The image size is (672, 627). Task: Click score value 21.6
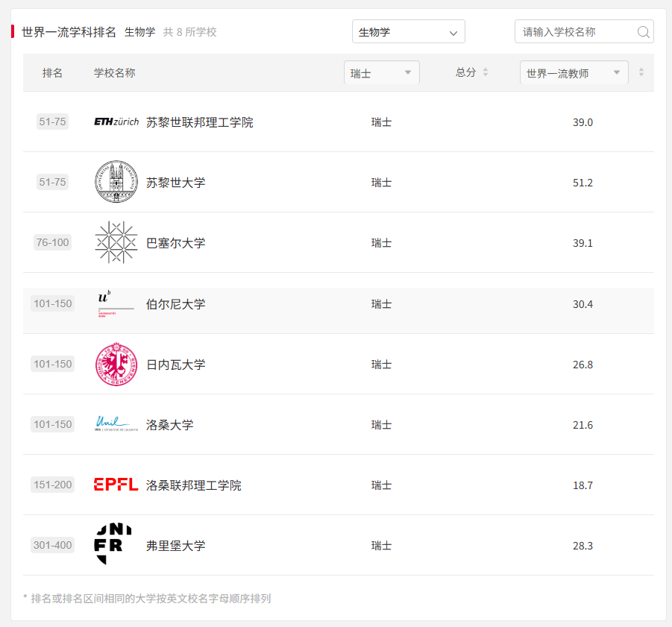(582, 425)
